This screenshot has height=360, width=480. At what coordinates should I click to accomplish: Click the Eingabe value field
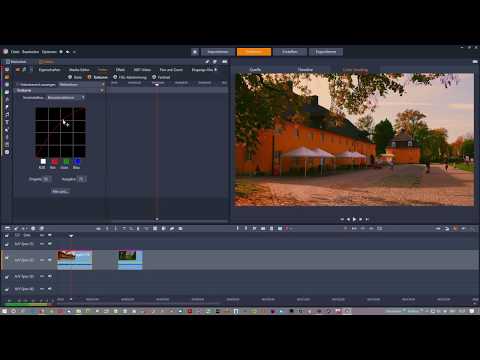point(47,179)
